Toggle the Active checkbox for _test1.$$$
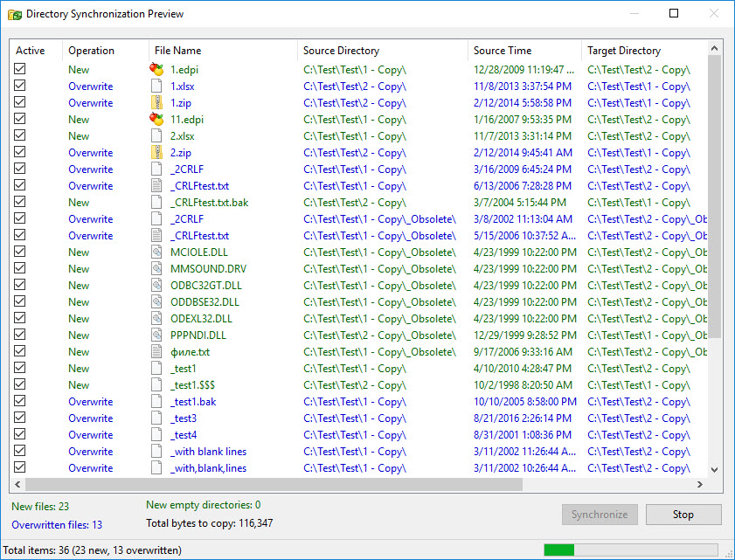 (x=19, y=384)
